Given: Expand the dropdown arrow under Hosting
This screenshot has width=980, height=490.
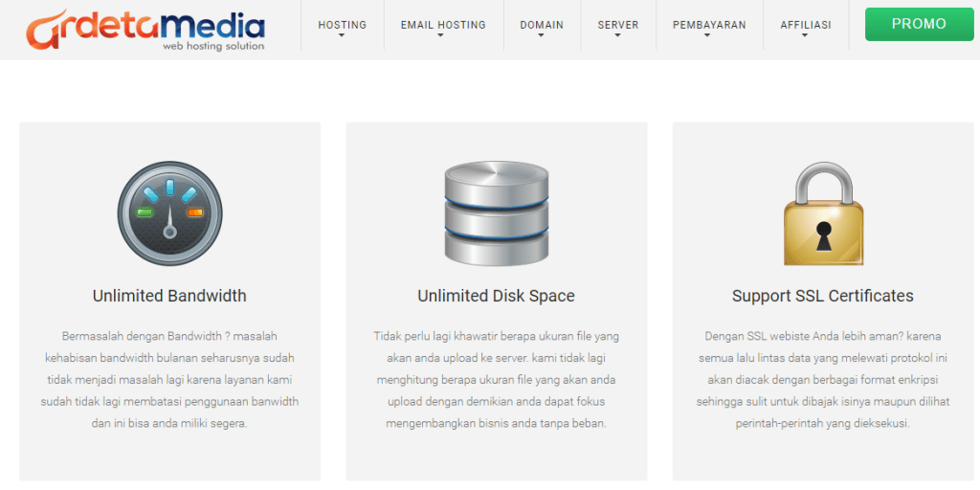Looking at the screenshot, I should point(342,35).
